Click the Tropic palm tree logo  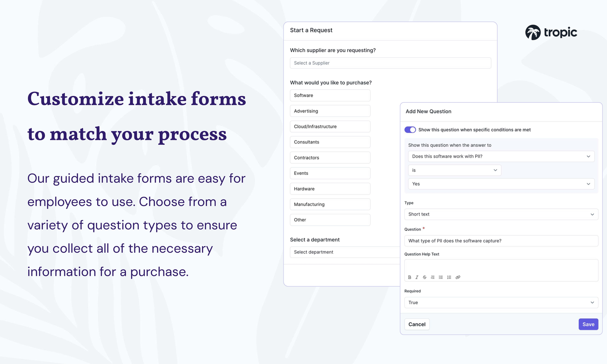click(x=533, y=32)
